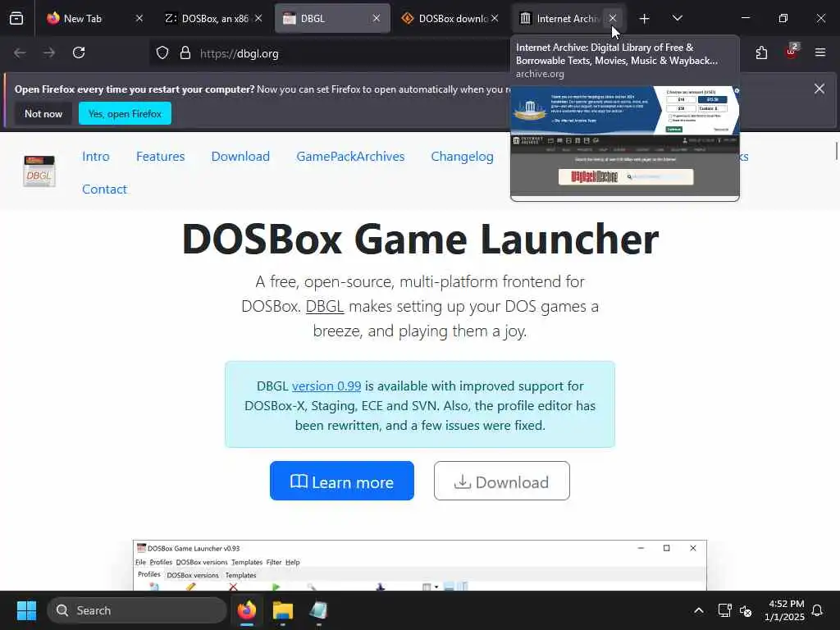
Task: Click the blue Learn more button
Action: tap(342, 481)
